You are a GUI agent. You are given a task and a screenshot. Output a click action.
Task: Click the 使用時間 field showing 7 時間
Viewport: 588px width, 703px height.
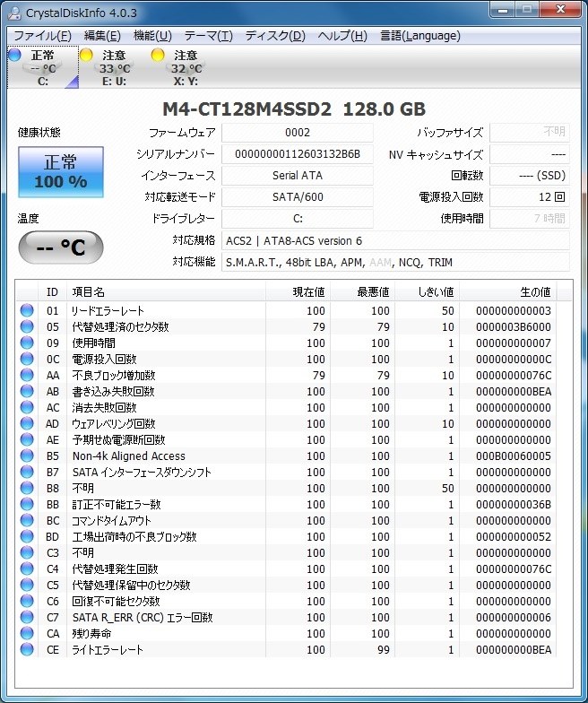(x=530, y=219)
